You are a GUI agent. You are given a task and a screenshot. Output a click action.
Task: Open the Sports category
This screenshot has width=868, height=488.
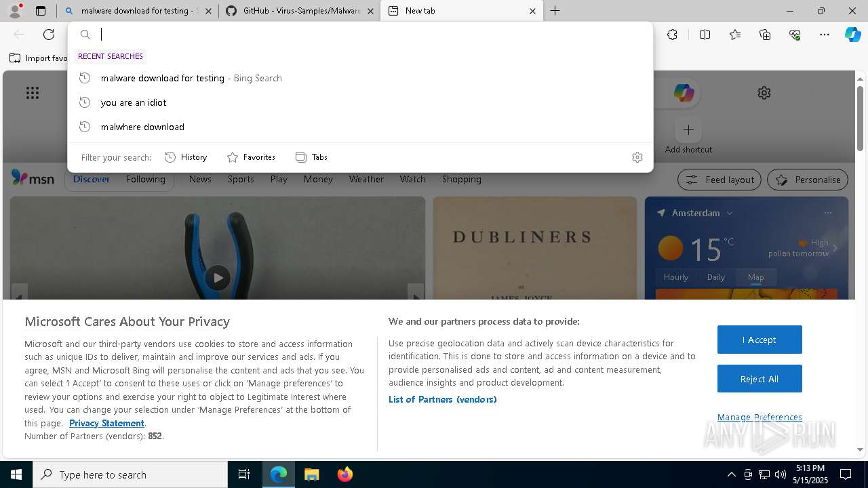pos(241,179)
